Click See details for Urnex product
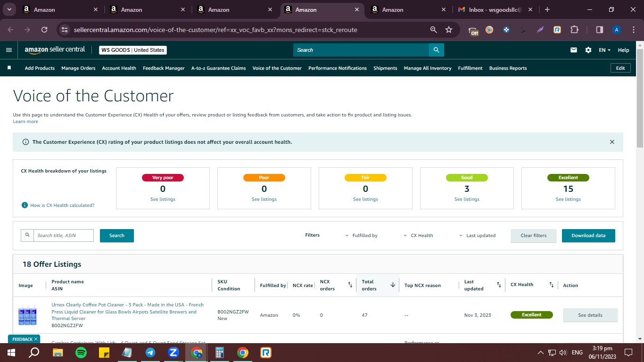 [590, 315]
